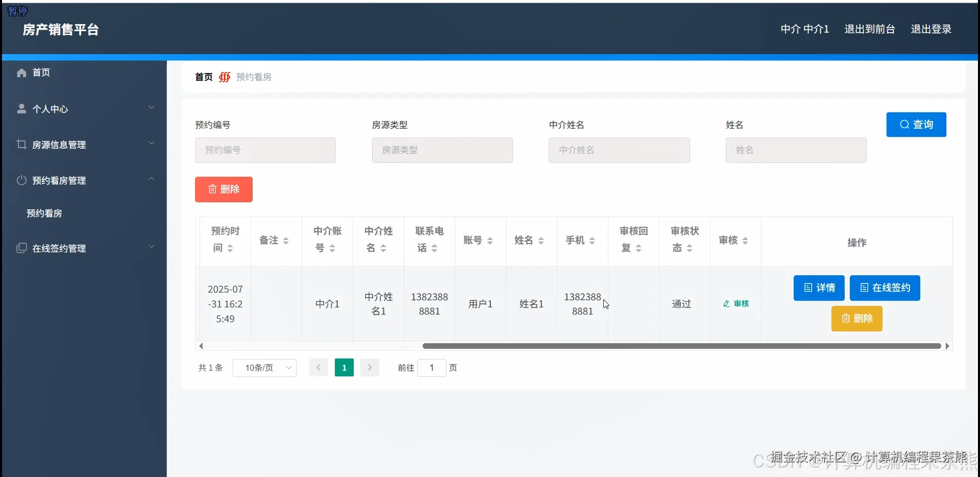Open the 房源信息管理 menu label
The height and width of the screenshot is (477, 980).
(59, 145)
